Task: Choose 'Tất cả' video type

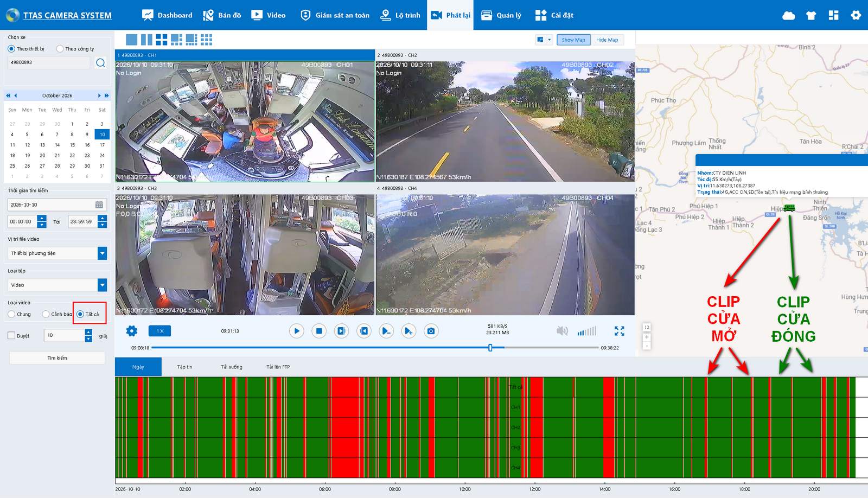Action: (80, 314)
